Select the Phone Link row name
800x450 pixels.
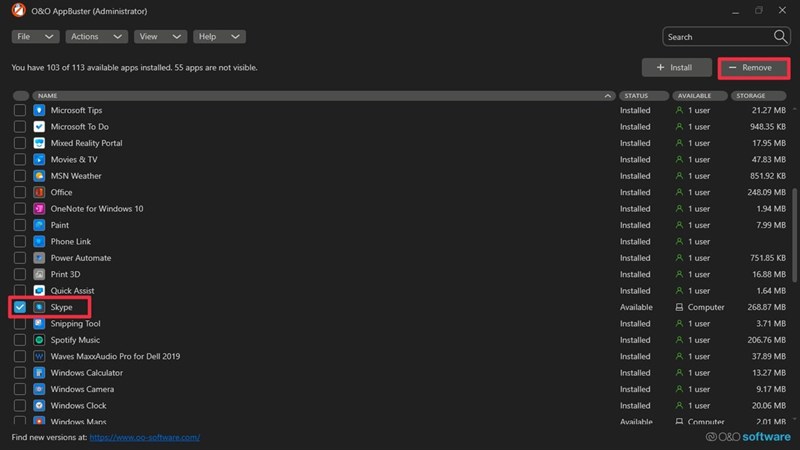(x=71, y=241)
